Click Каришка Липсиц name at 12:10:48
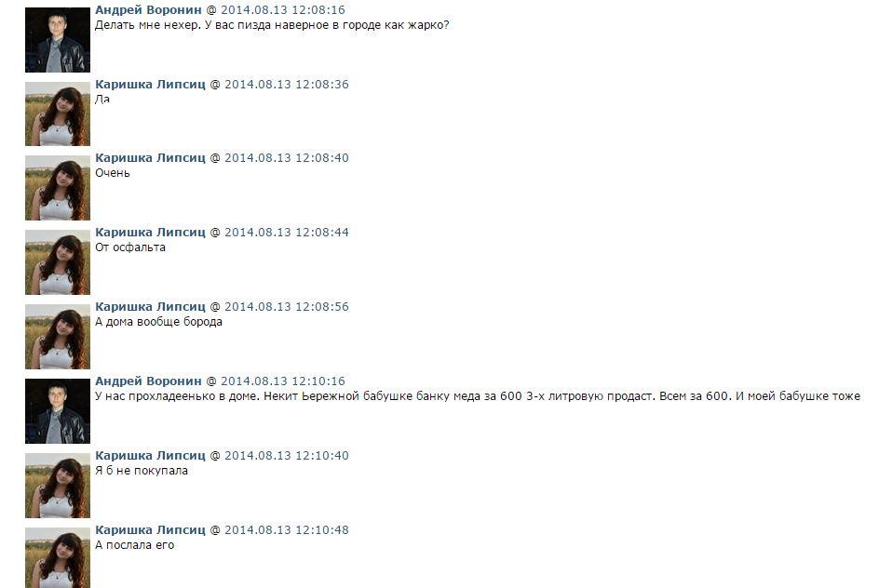The image size is (879, 588). 150,530
